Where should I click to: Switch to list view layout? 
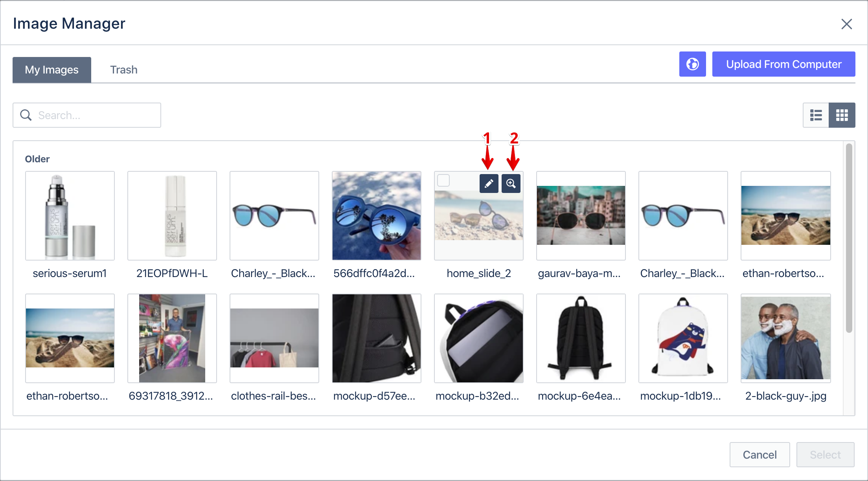816,115
